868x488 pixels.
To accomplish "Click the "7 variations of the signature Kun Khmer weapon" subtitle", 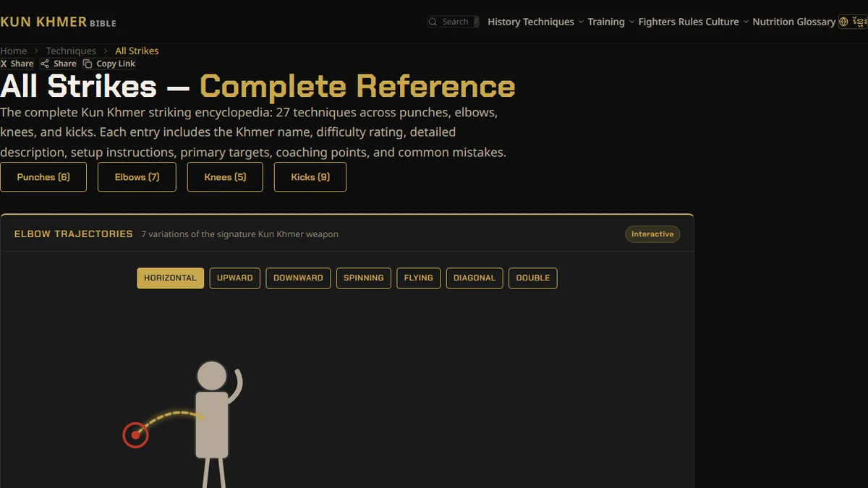I will click(239, 234).
